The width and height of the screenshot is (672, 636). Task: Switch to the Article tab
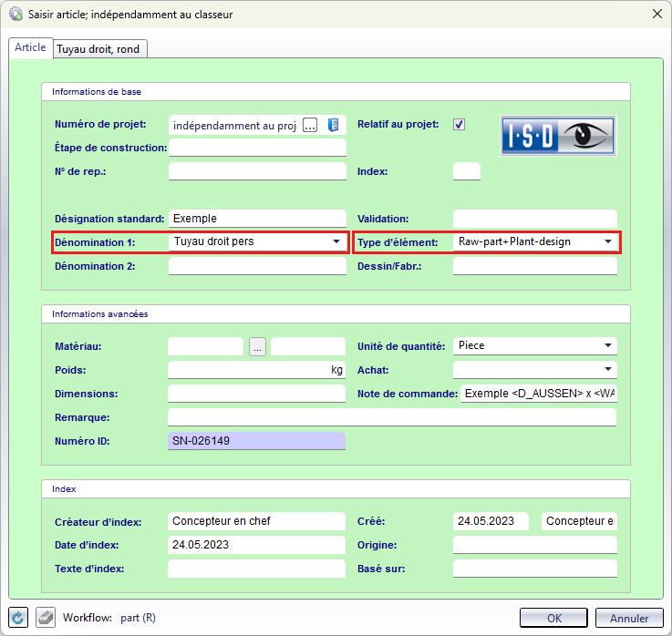[x=30, y=47]
